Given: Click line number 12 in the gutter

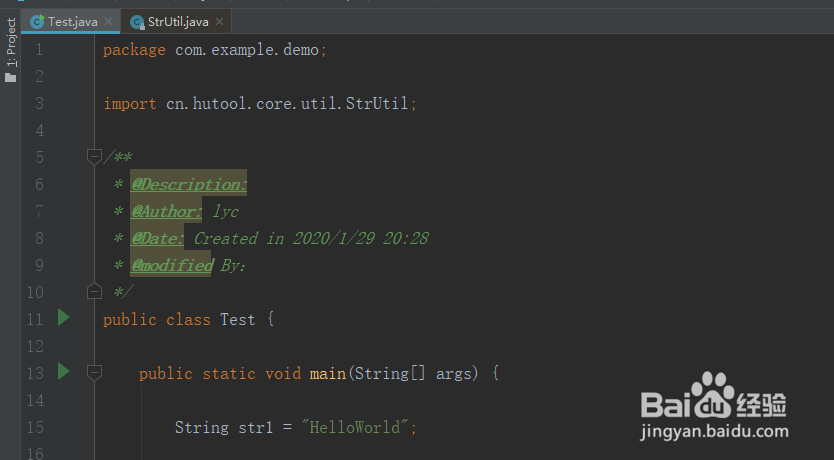Looking at the screenshot, I should coord(35,347).
